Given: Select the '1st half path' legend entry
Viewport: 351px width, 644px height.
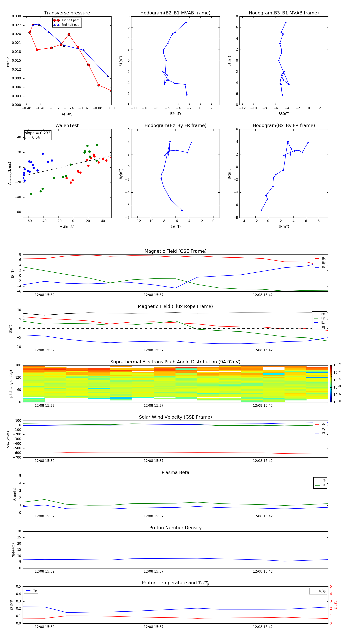Looking at the screenshot, I should [66, 20].
